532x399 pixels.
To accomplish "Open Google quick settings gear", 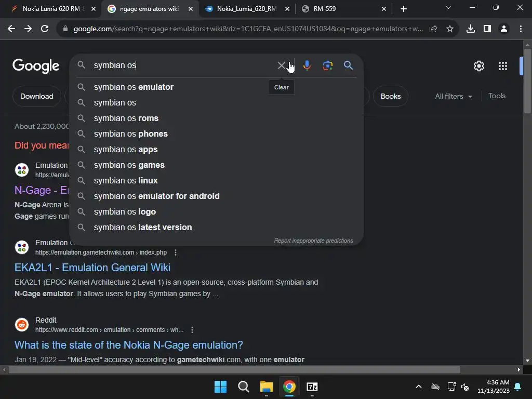I will [478, 66].
